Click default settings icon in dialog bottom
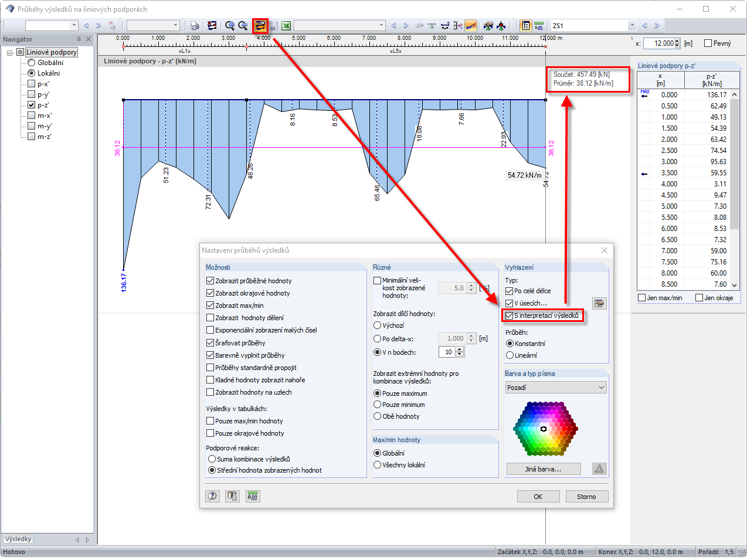Viewport: 747px width, 560px height. point(232,496)
